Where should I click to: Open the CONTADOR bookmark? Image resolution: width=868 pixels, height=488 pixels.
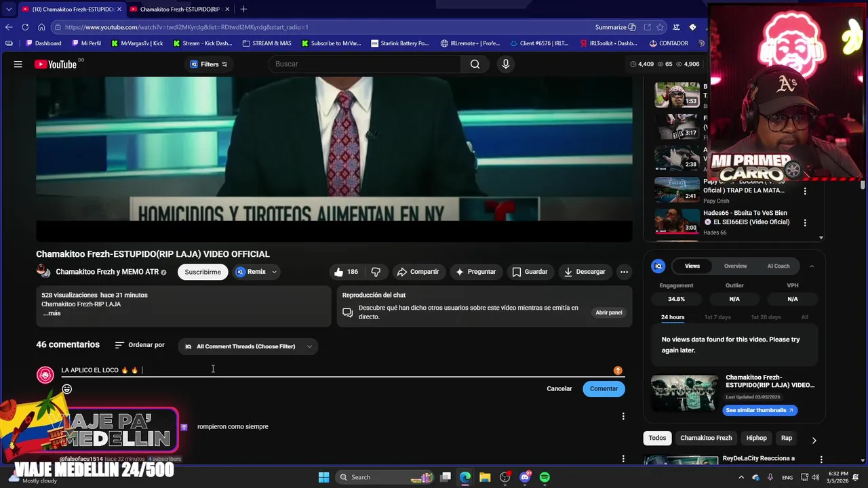point(669,43)
